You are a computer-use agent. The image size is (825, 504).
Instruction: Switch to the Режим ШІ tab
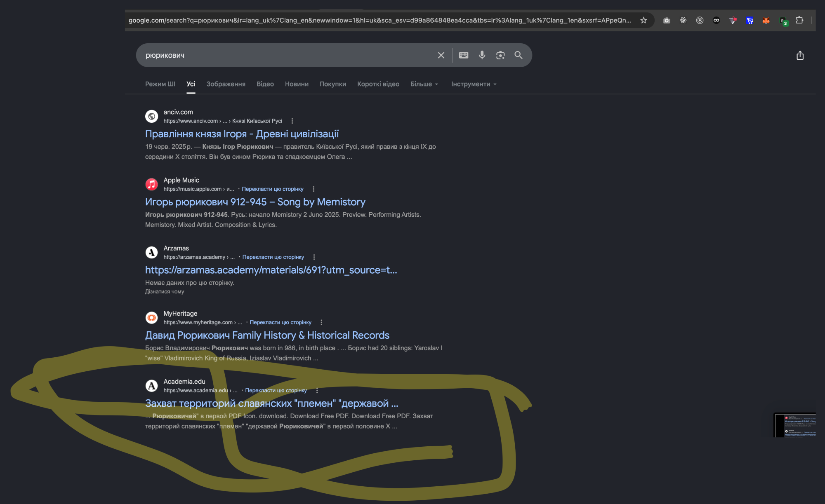[160, 84]
